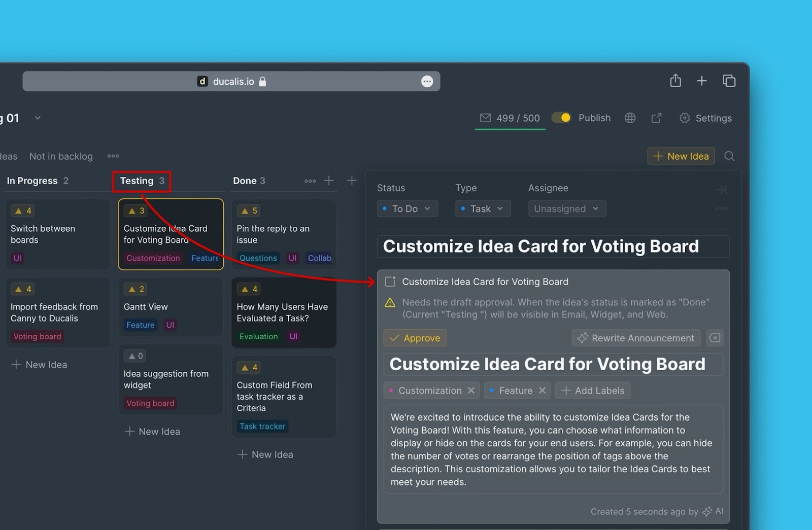Click the globe icon next to Publish

tap(630, 118)
